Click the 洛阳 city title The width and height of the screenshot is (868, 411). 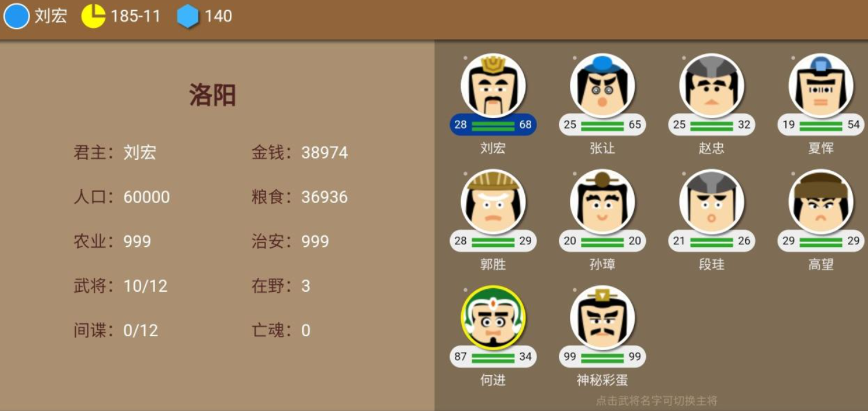pyautogui.click(x=212, y=95)
